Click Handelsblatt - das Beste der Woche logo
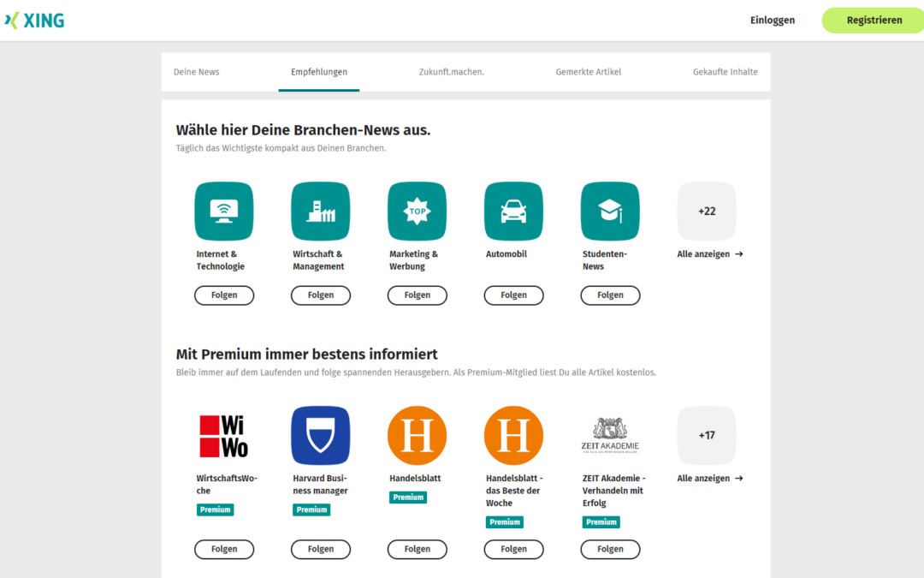Image resolution: width=924 pixels, height=578 pixels. [514, 435]
